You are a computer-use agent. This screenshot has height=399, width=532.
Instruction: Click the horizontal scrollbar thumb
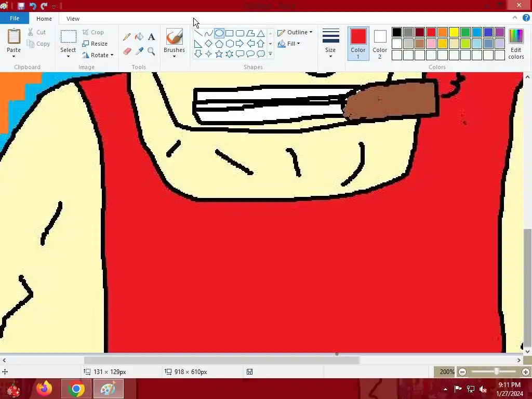(221, 360)
